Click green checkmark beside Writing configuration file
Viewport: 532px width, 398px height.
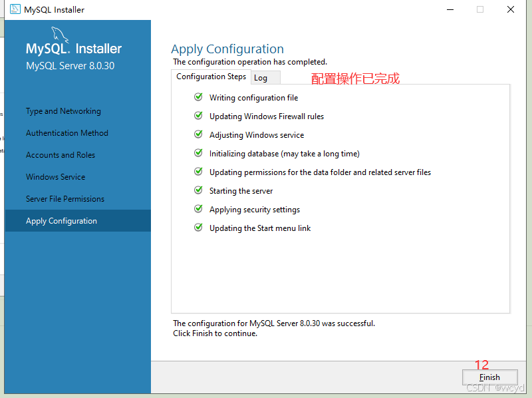(x=198, y=97)
